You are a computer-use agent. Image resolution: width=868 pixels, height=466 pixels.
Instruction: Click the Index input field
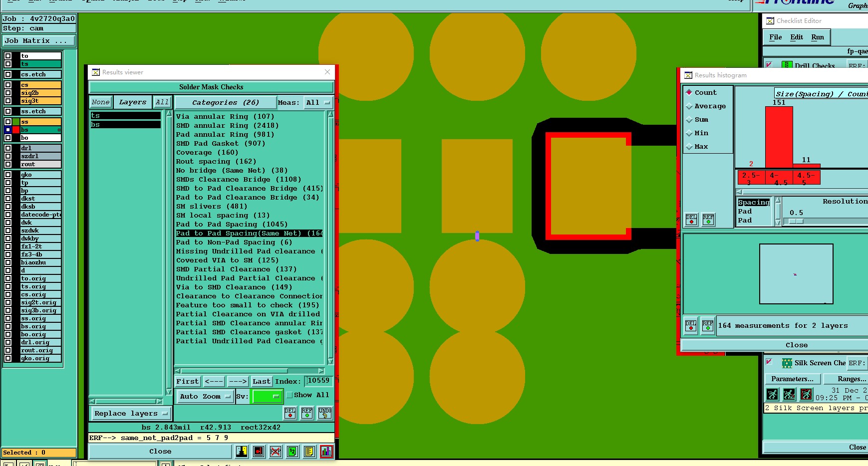[x=319, y=381]
